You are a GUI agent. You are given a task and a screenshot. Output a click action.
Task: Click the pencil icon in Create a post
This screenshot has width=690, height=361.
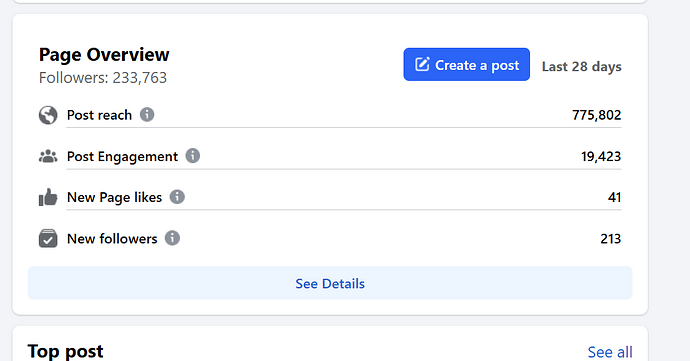tap(422, 64)
